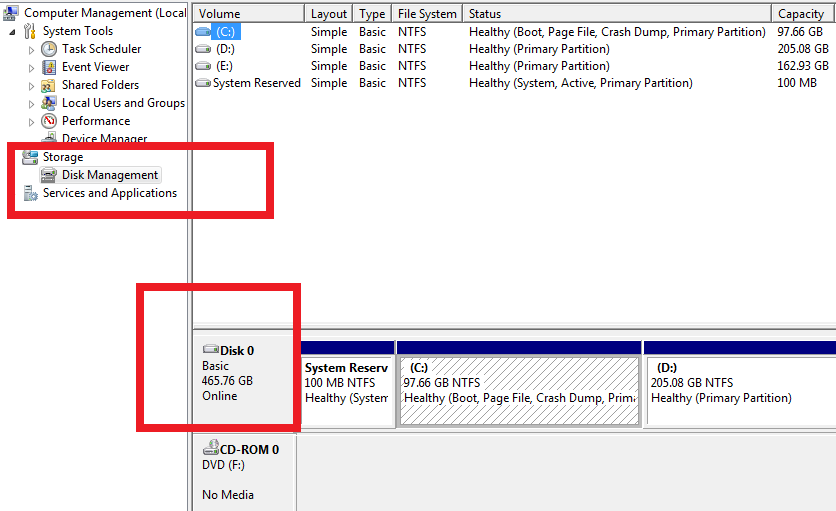Click the Performance gauge icon
The image size is (836, 511).
pyautogui.click(x=49, y=121)
